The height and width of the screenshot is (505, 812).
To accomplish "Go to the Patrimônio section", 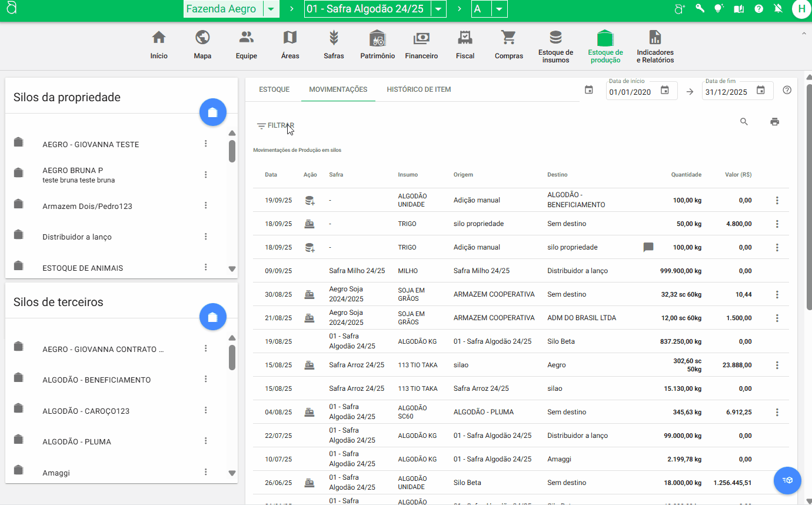I will 377,45.
